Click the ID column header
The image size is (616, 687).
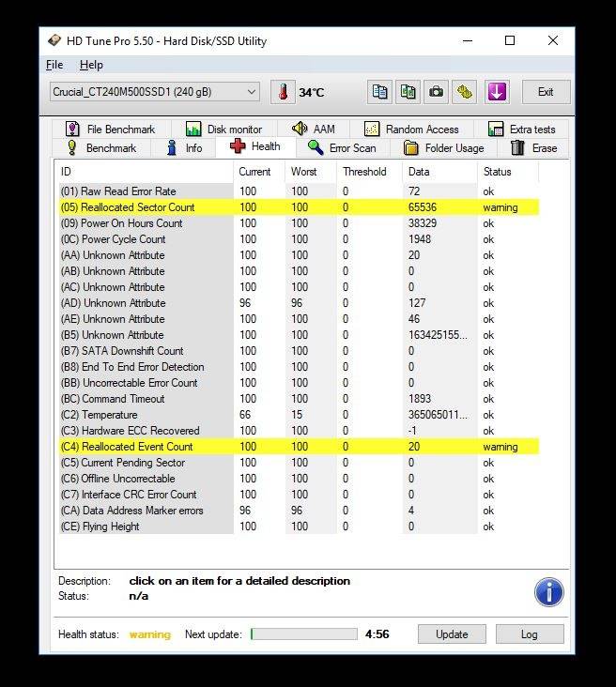[x=144, y=172]
